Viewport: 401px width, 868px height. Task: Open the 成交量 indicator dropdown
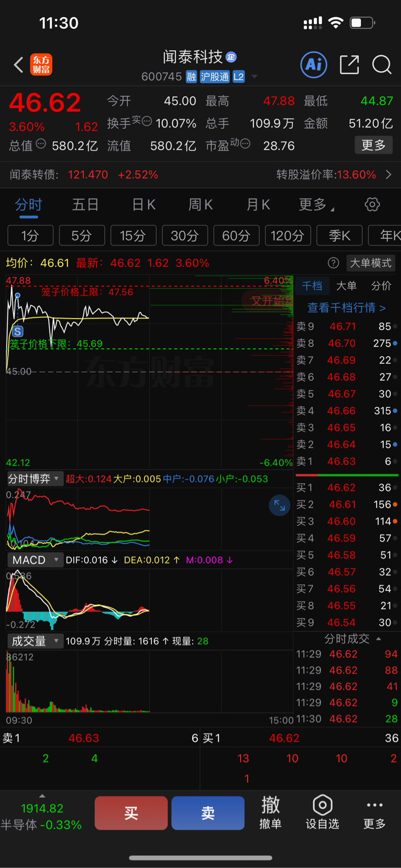tap(34, 641)
